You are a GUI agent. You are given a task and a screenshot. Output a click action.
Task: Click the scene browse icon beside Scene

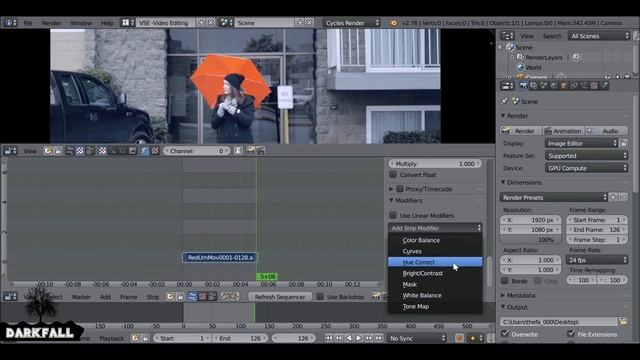pos(226,23)
